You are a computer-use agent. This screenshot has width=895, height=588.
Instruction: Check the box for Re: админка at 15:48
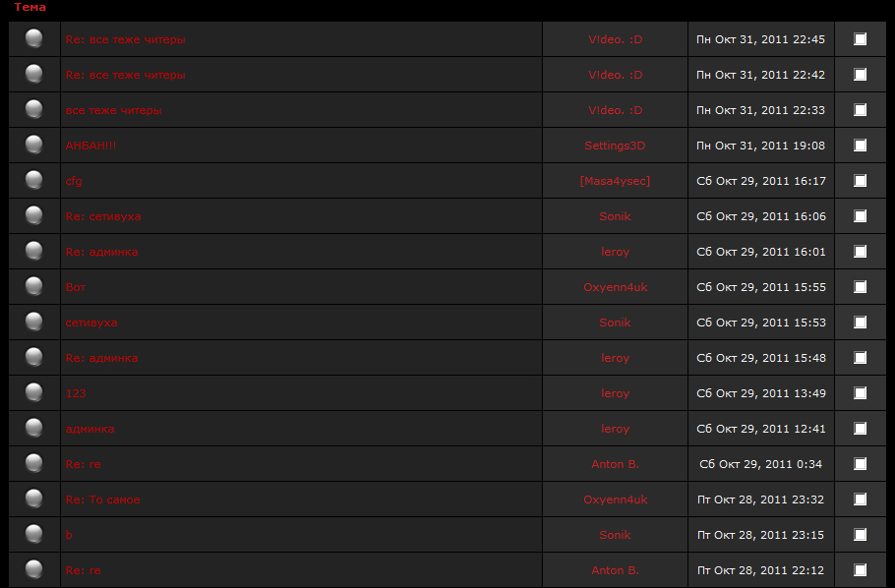pyautogui.click(x=861, y=358)
